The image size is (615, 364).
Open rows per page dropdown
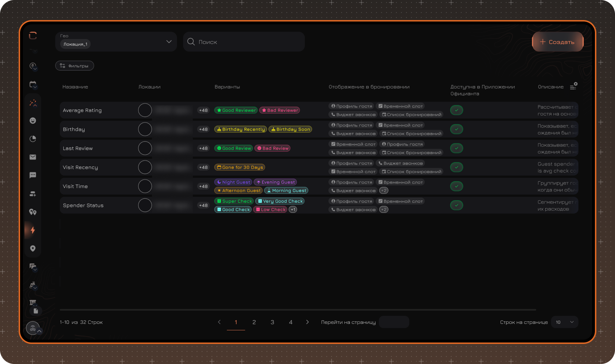point(564,322)
